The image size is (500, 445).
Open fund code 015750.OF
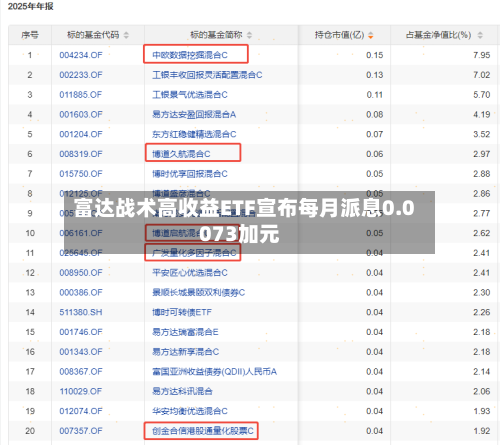(x=81, y=174)
